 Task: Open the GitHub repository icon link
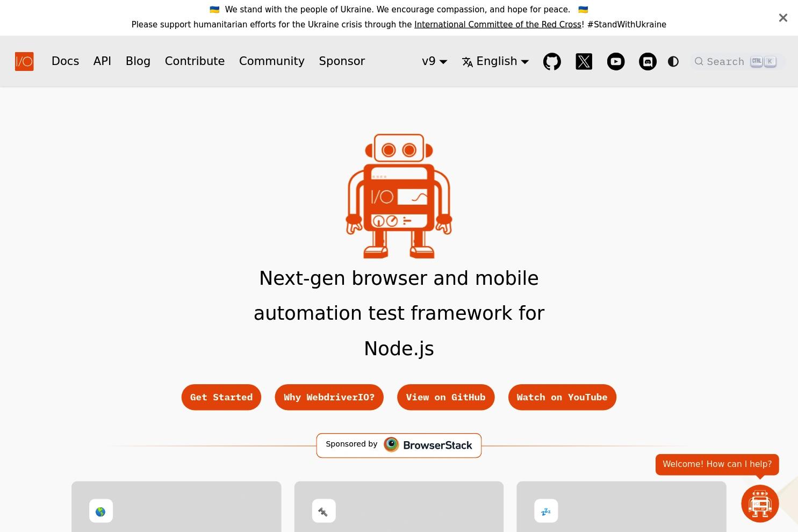552,61
